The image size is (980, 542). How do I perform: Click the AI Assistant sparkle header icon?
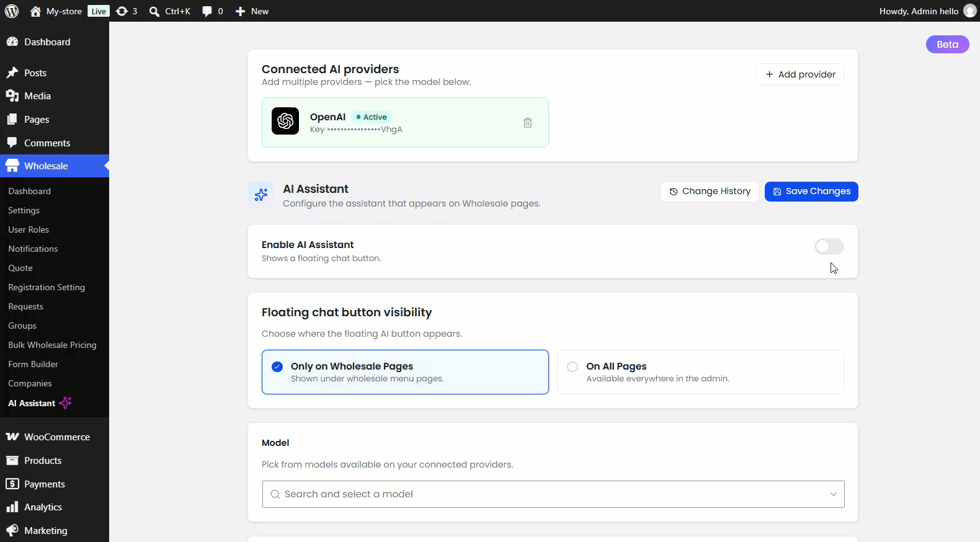tap(261, 194)
